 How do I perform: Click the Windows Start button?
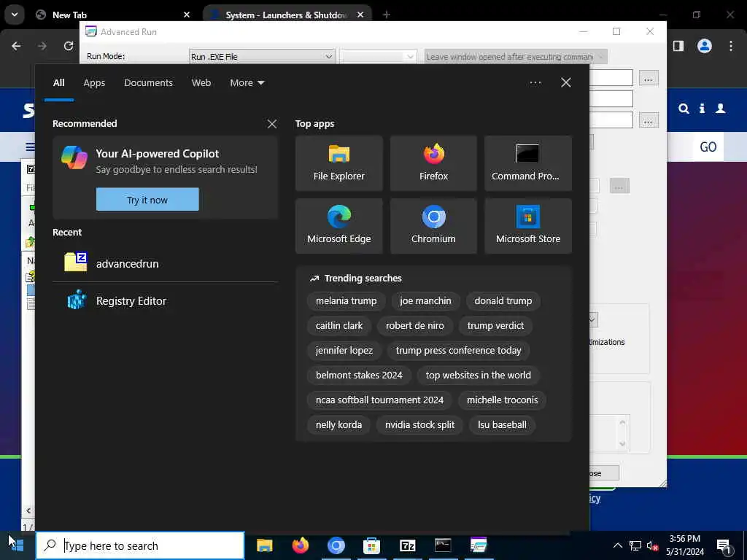click(x=18, y=545)
